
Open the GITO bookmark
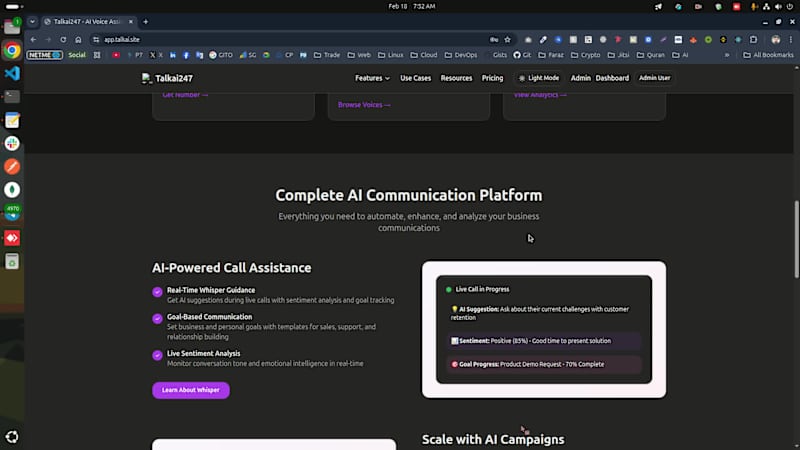click(x=221, y=55)
